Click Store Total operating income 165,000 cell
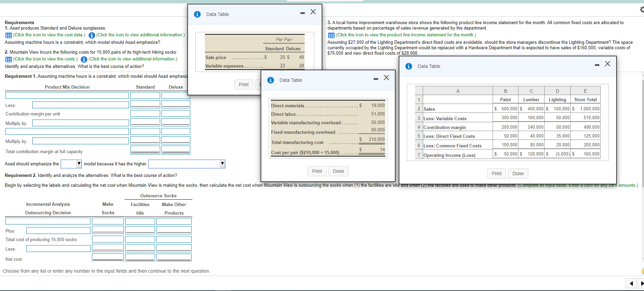The height and width of the screenshot is (291, 644). (x=585, y=154)
